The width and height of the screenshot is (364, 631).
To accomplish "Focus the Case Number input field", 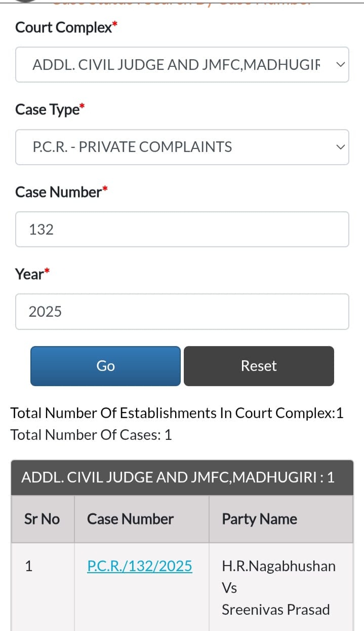I will tap(182, 230).
